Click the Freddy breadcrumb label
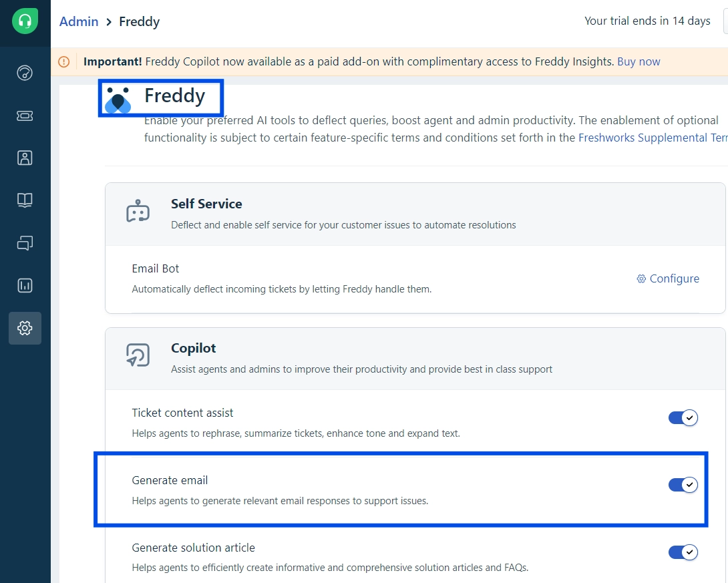 (x=140, y=21)
